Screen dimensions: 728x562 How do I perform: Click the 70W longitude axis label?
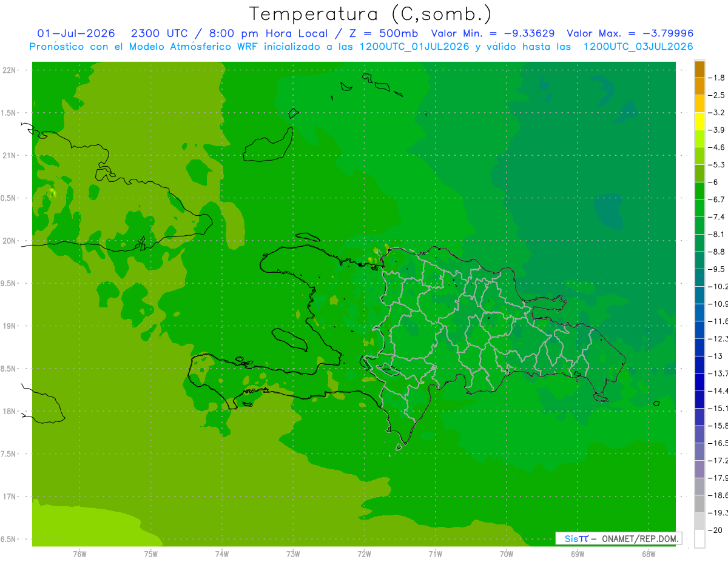click(507, 554)
